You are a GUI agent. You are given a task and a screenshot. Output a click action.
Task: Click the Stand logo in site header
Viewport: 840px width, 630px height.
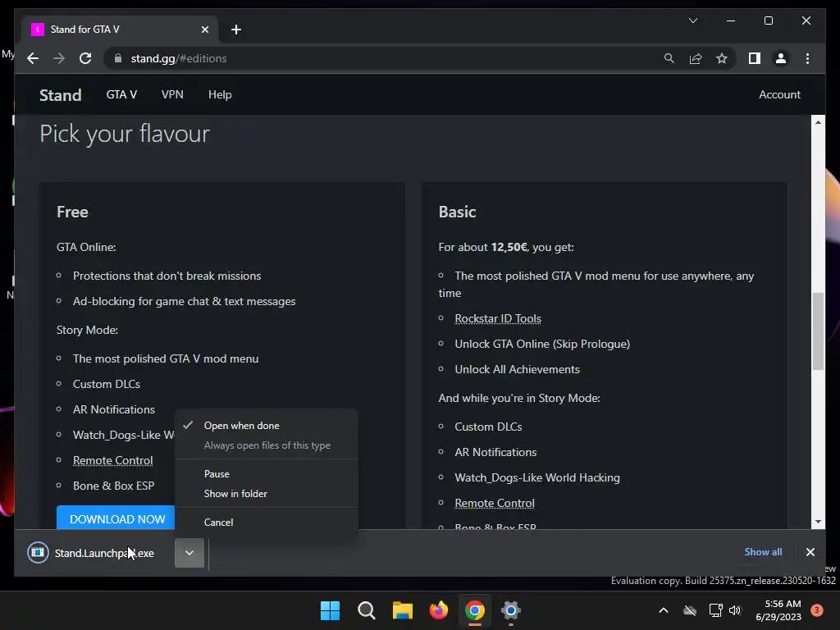click(61, 95)
